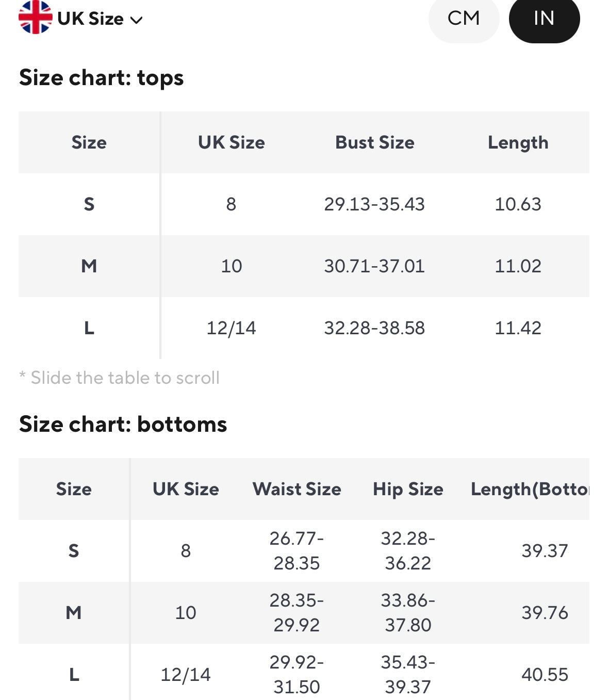Switch measurements to CM

tap(464, 19)
